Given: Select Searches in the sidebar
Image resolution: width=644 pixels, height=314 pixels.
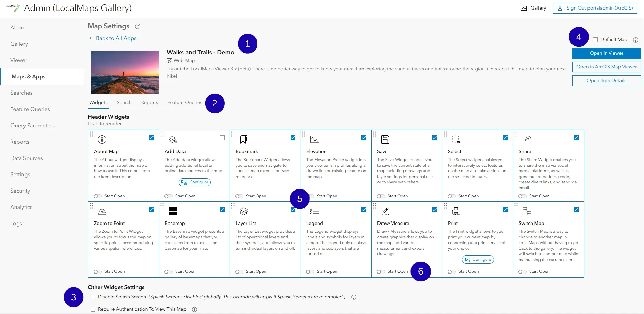Looking at the screenshot, I should (21, 93).
